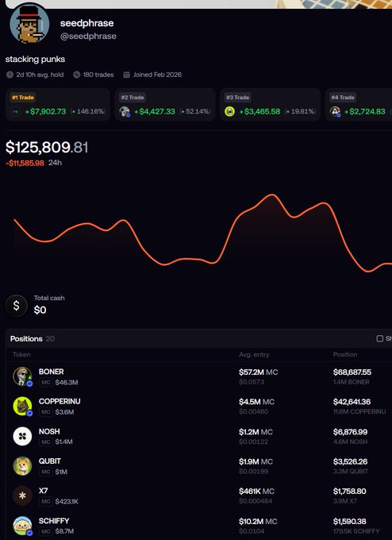This screenshot has width=392, height=540.
Task: Click the Total cash dollar icon
Action: pyautogui.click(x=16, y=306)
